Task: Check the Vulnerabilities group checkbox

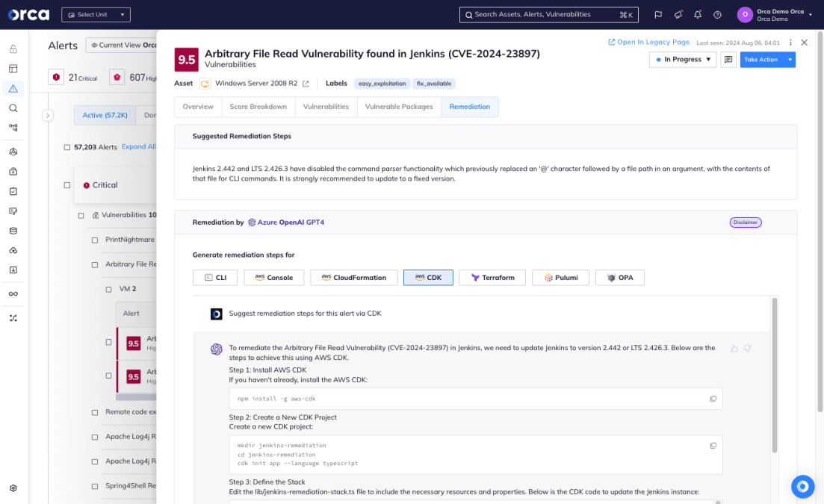Action: (x=81, y=215)
